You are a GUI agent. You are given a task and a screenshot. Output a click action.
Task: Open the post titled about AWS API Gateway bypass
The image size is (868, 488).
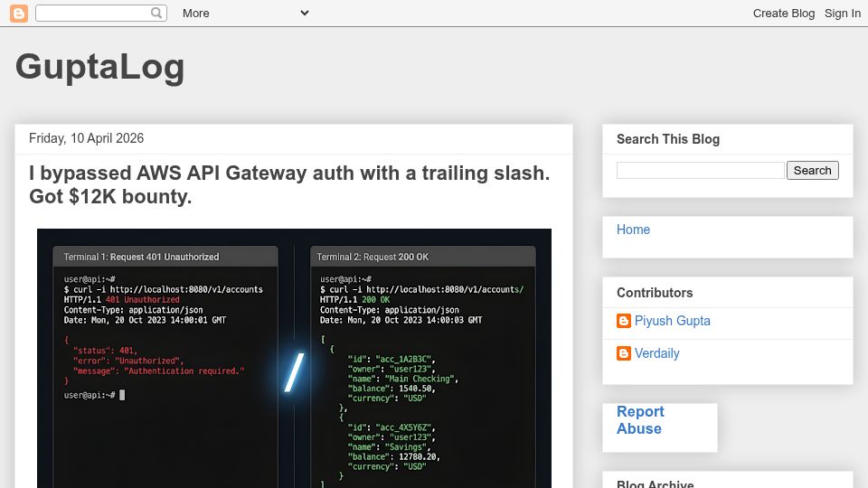pos(289,184)
